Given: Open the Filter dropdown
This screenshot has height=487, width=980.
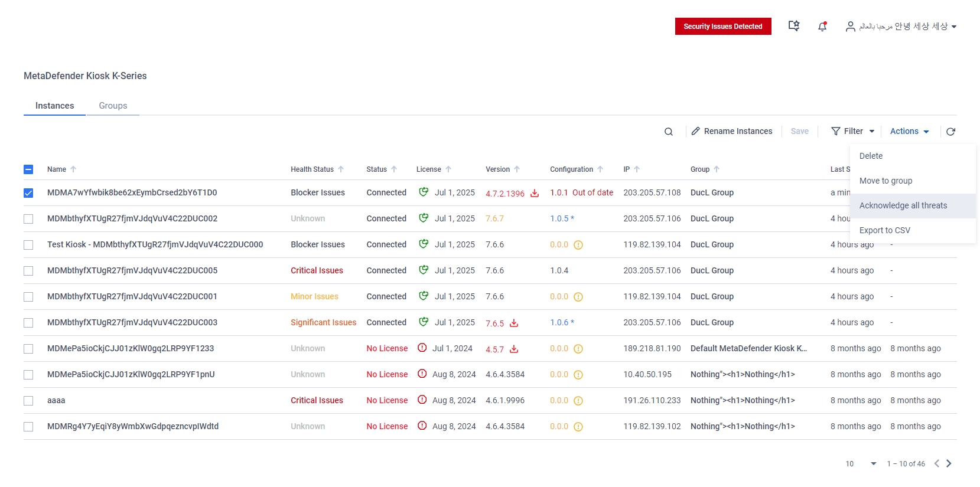Looking at the screenshot, I should click(853, 131).
